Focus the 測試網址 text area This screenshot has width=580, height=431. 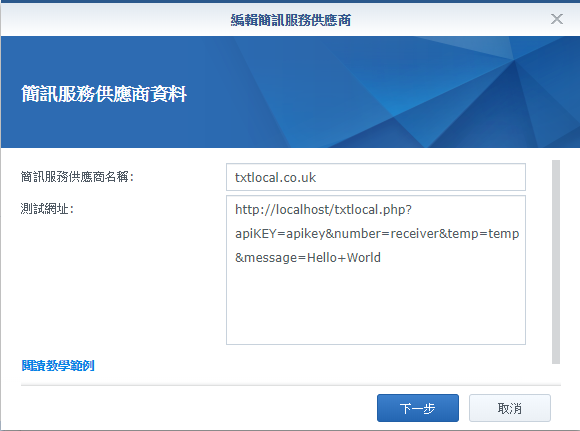tap(376, 270)
